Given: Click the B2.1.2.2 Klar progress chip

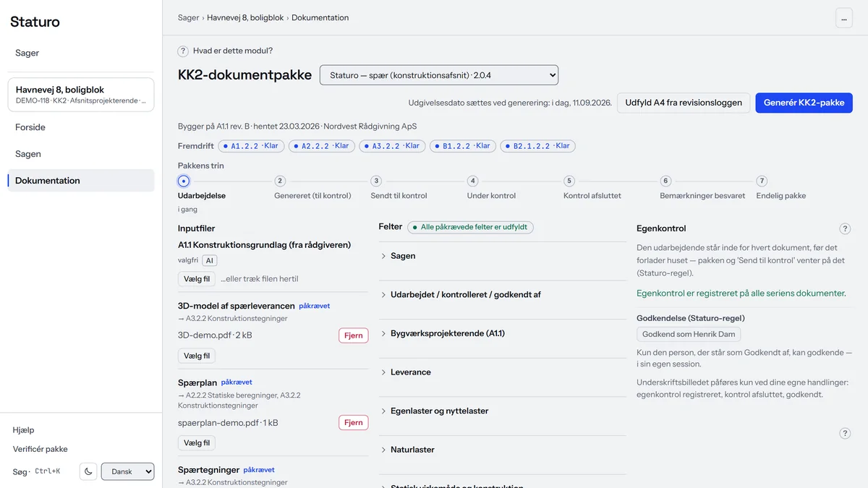Looking at the screenshot, I should (x=537, y=146).
